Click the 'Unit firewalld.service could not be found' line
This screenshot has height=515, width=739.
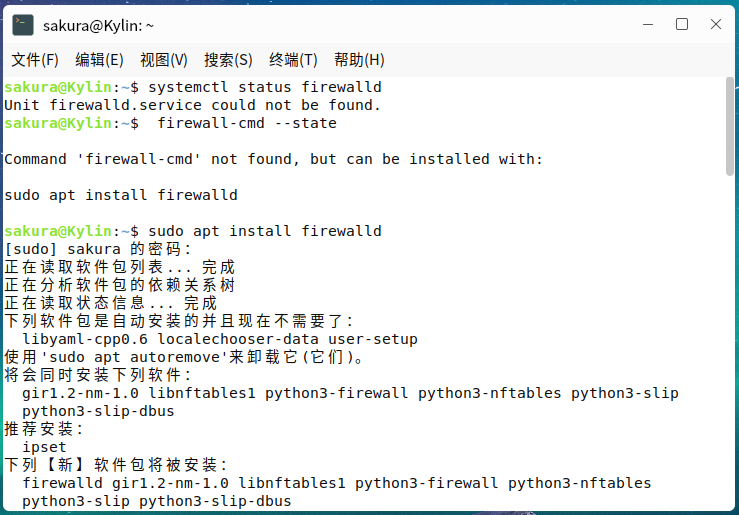coord(193,105)
